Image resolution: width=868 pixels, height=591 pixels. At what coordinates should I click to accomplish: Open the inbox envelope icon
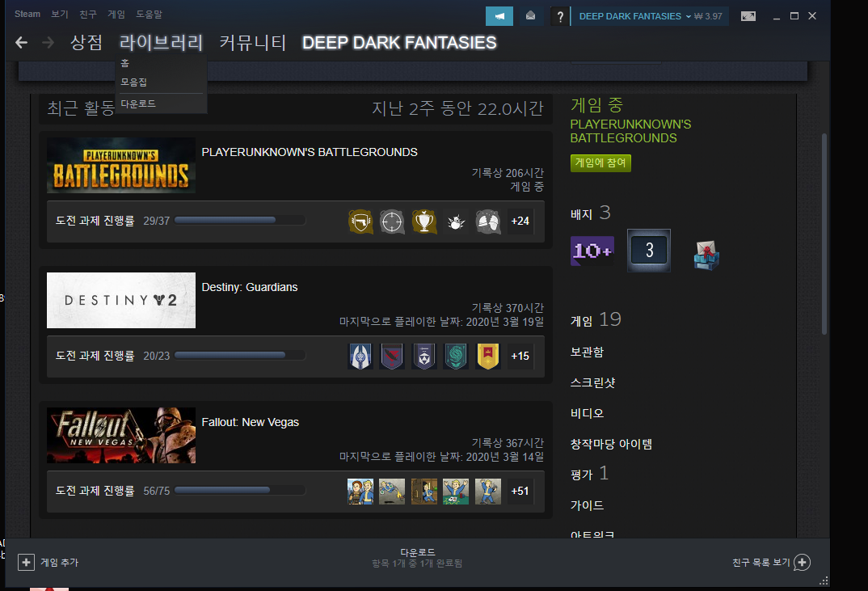pos(530,16)
